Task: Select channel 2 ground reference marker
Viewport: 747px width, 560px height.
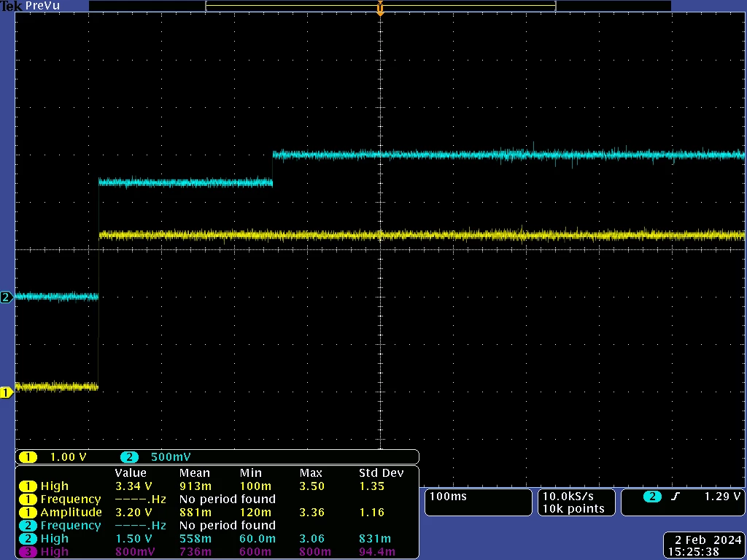Action: [x=7, y=297]
